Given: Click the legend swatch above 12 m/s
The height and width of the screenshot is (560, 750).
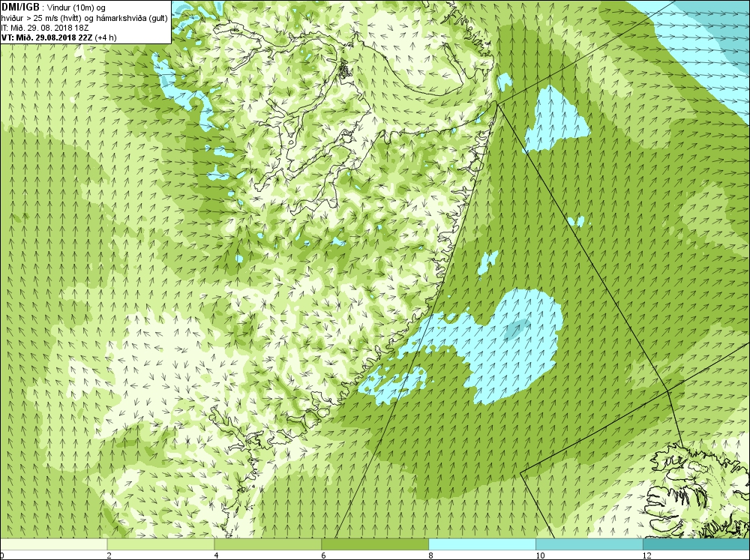Looking at the screenshot, I should click(697, 544).
